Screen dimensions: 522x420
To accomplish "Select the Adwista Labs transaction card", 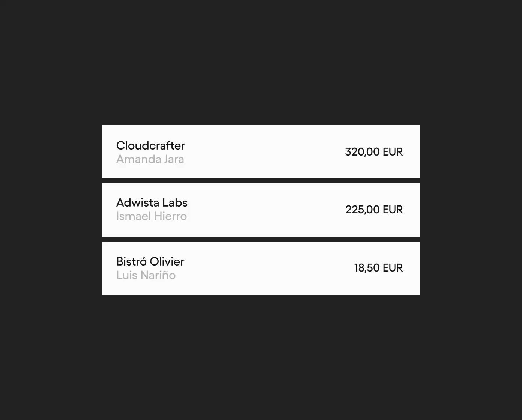I will click(x=261, y=210).
